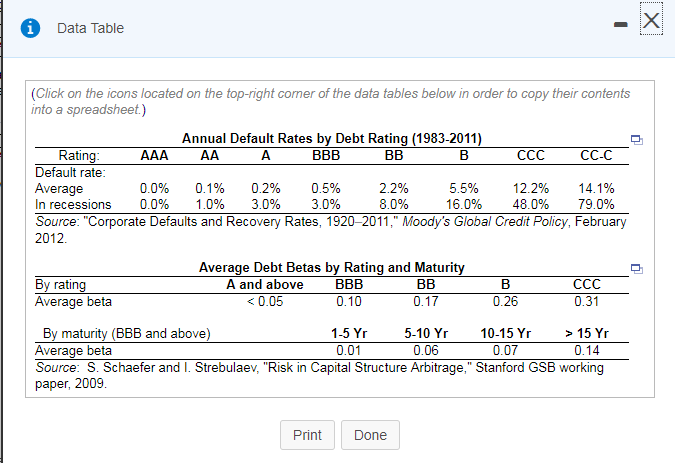This screenshot has width=675, height=463.
Task: Click the italic copy-to-spreadsheet instruction text
Action: pos(331,101)
